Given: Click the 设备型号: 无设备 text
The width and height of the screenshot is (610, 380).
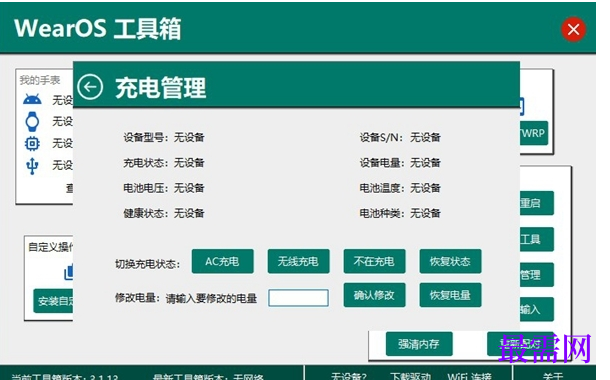Looking at the screenshot, I should click(164, 137).
